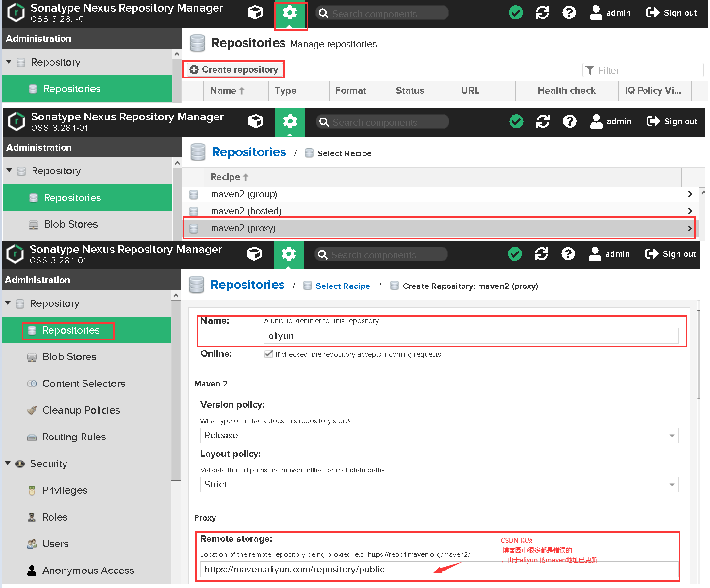The image size is (710, 588).
Task: Collapse the Security tree node
Action: tap(8, 463)
